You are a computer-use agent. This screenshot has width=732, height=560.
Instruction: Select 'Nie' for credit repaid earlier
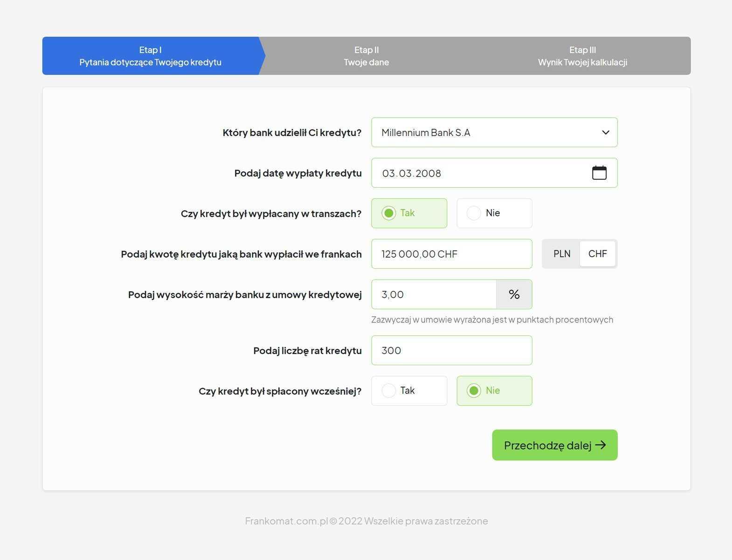(x=494, y=391)
